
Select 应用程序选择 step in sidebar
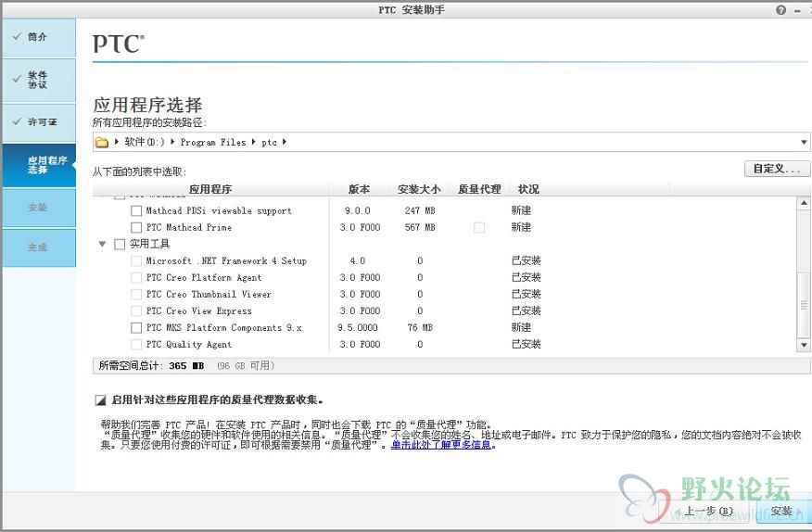tap(39, 165)
